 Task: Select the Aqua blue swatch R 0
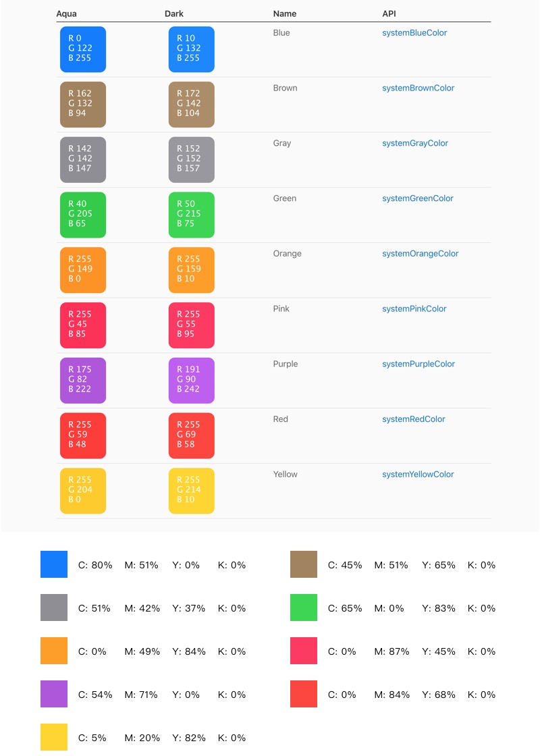83,49
